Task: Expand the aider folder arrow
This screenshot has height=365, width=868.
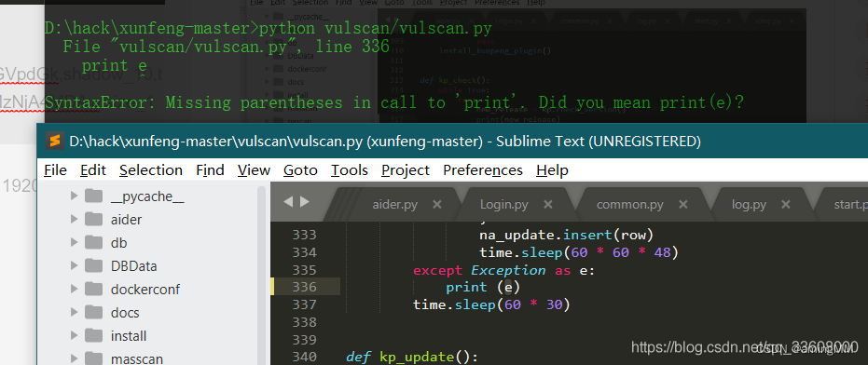Action: coord(74,219)
